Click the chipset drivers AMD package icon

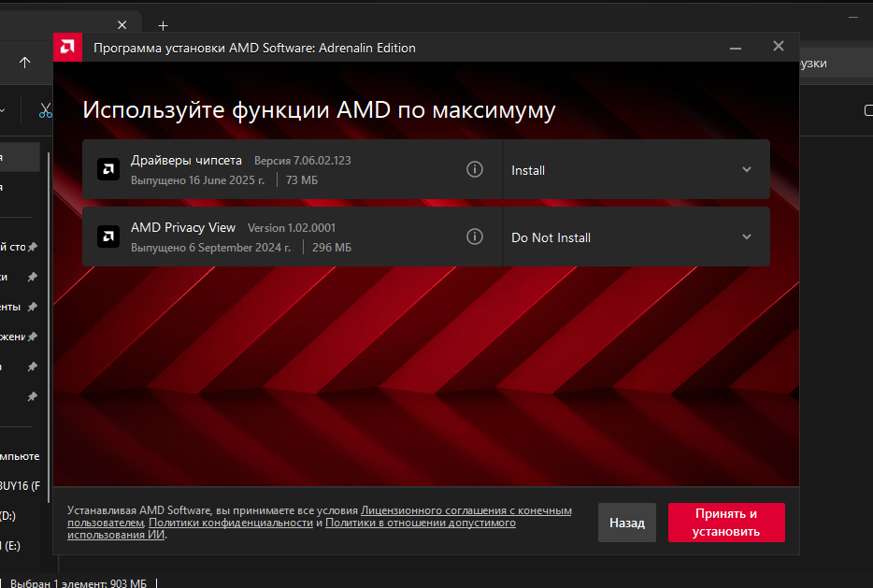click(108, 169)
